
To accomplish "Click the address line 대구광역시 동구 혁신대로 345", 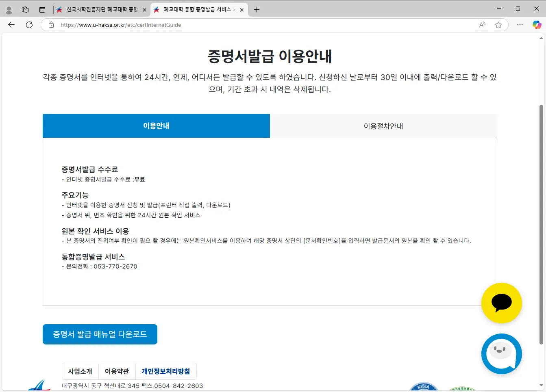I will pyautogui.click(x=132, y=386).
